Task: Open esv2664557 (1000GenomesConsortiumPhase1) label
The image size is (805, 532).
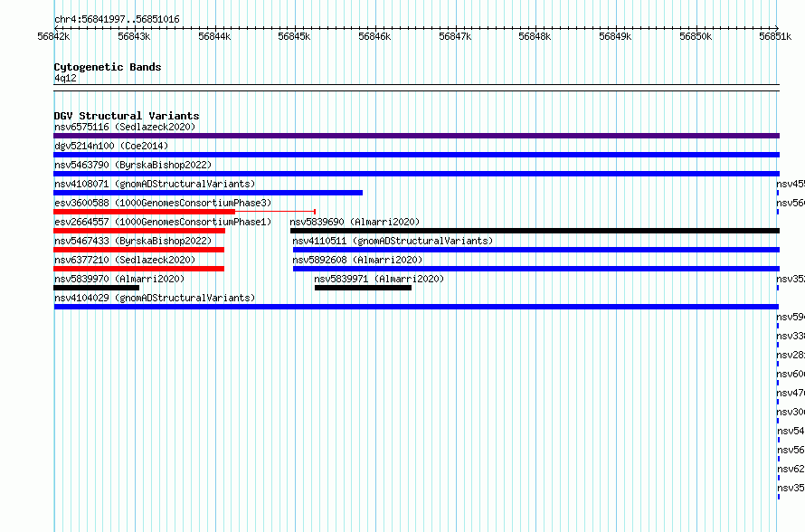Action: coord(163,222)
